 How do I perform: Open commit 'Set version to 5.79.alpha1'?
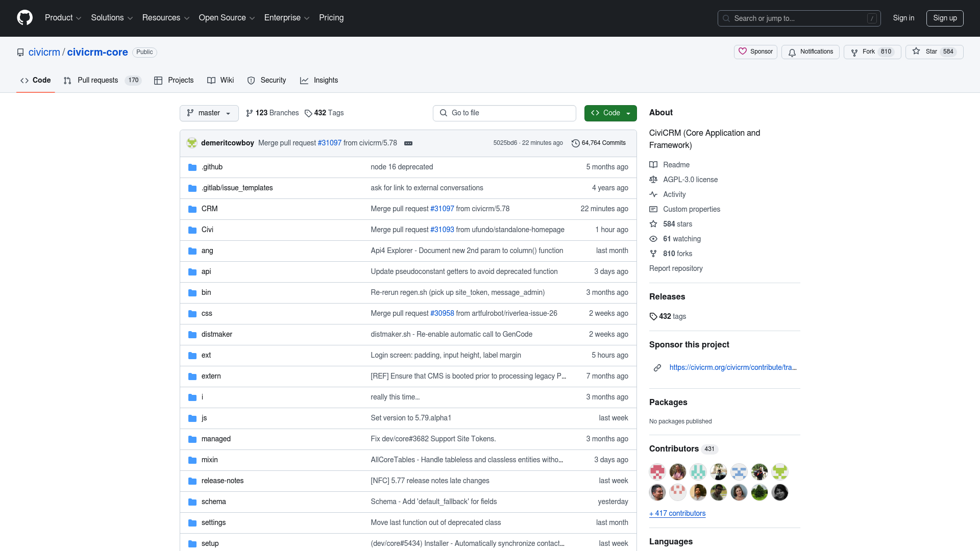(x=411, y=418)
